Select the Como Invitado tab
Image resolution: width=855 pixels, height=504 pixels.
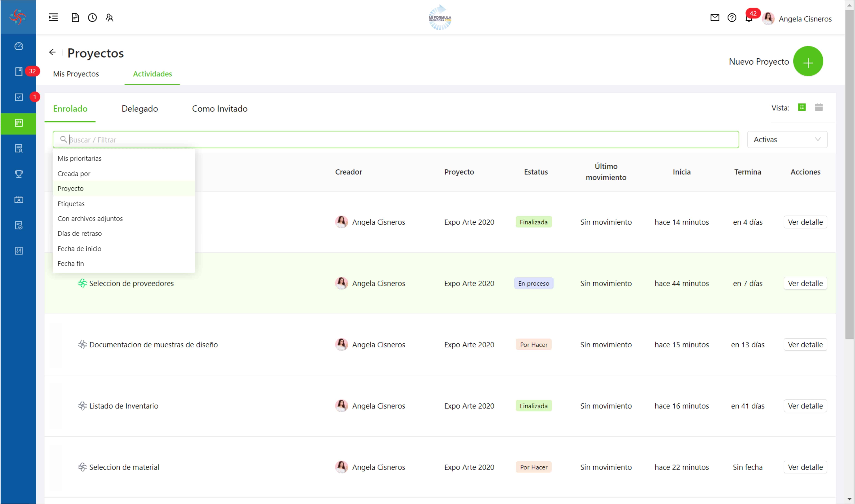point(220,109)
